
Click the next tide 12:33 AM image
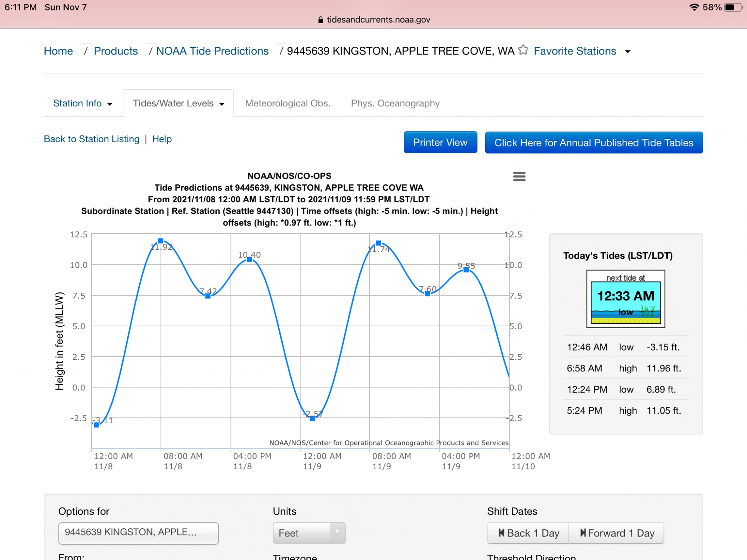pos(626,299)
